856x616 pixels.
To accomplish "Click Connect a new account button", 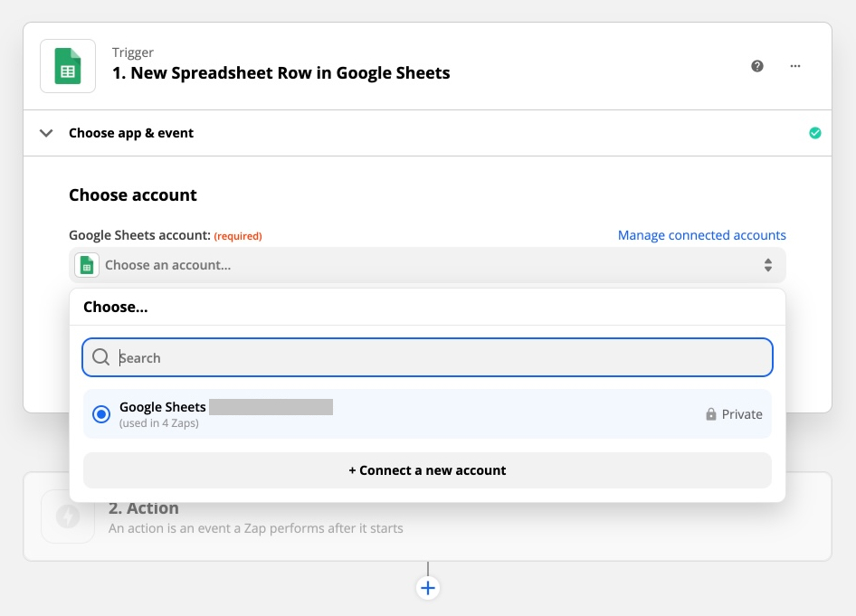I will click(427, 470).
